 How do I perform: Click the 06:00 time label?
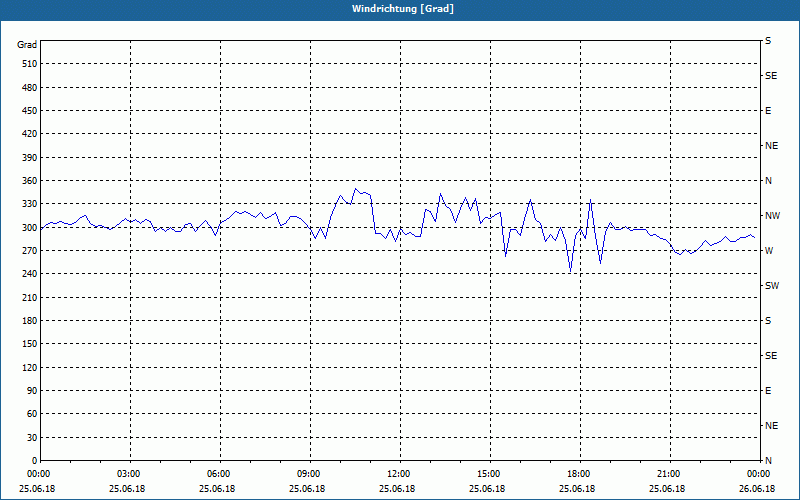coord(218,474)
